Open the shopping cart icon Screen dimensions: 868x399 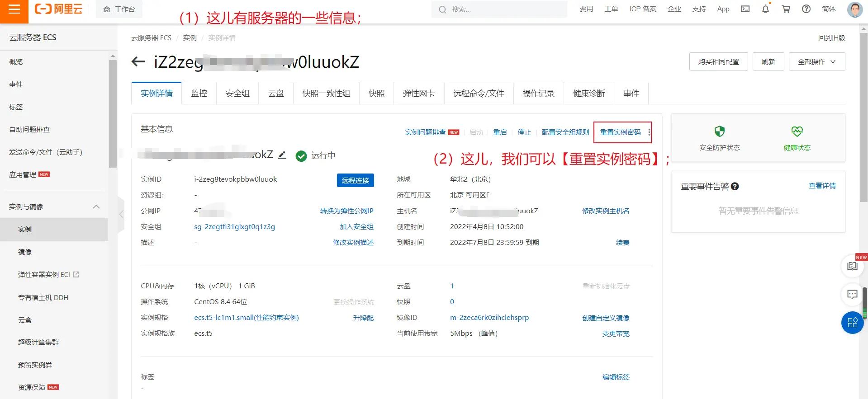tap(786, 9)
